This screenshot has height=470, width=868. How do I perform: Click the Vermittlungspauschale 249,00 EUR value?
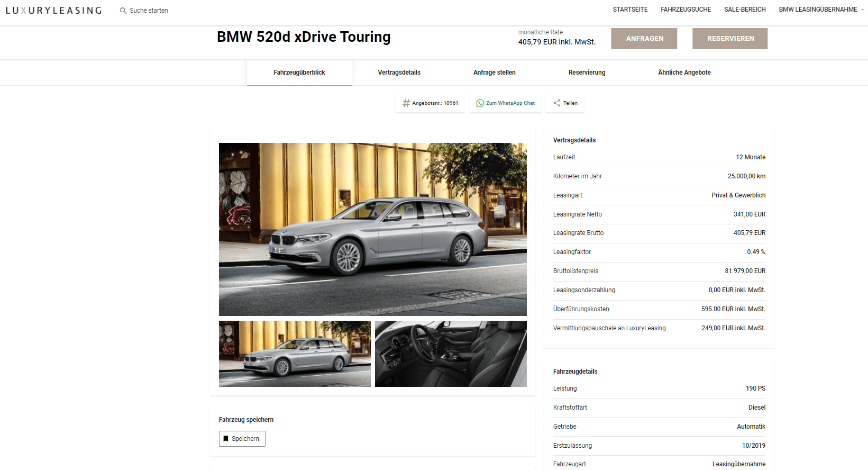point(733,328)
